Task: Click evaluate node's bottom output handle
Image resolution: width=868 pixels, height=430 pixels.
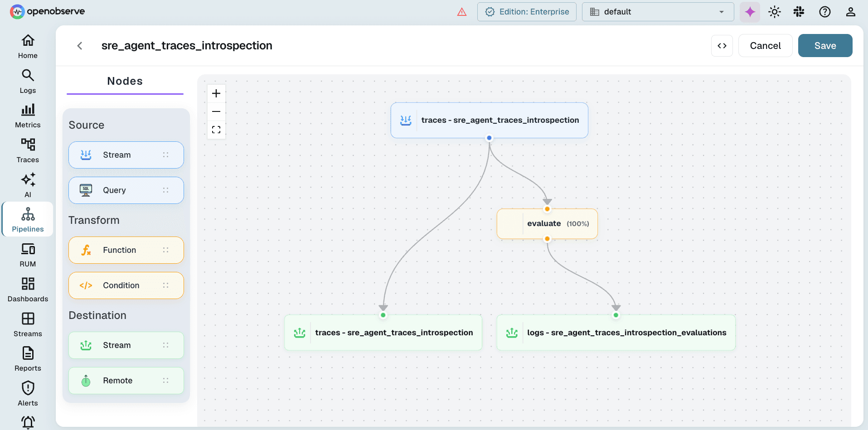Action: 547,239
